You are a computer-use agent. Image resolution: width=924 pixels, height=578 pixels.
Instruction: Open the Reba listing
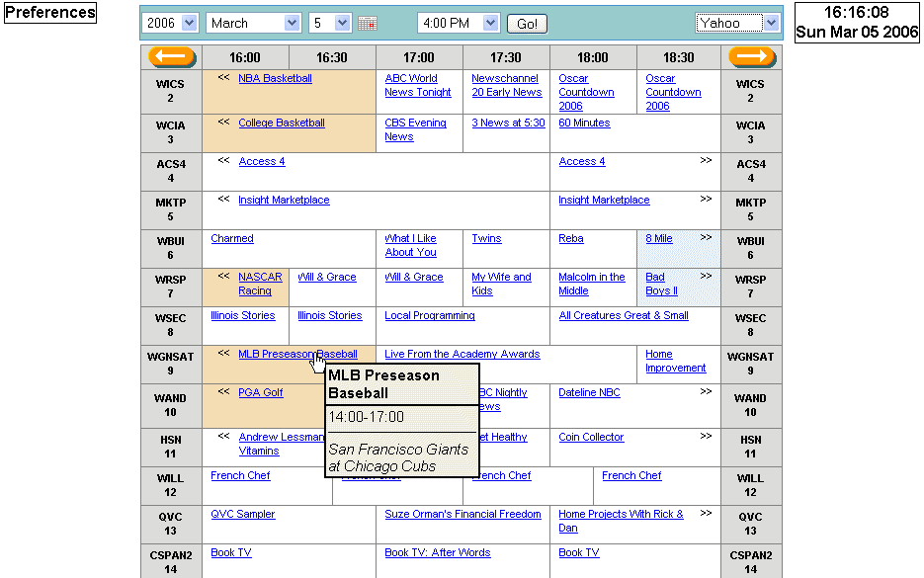571,239
